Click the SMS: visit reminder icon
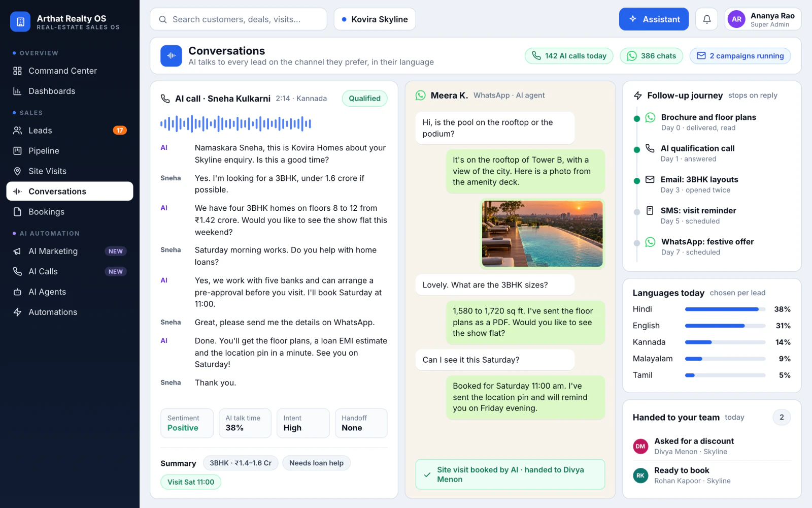This screenshot has width=812, height=508. coord(650,210)
